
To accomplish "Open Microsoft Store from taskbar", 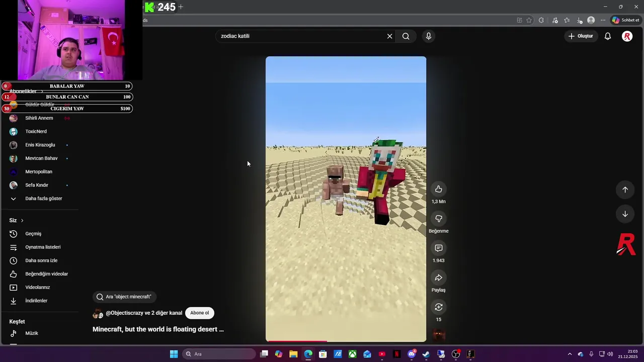I will point(323,354).
